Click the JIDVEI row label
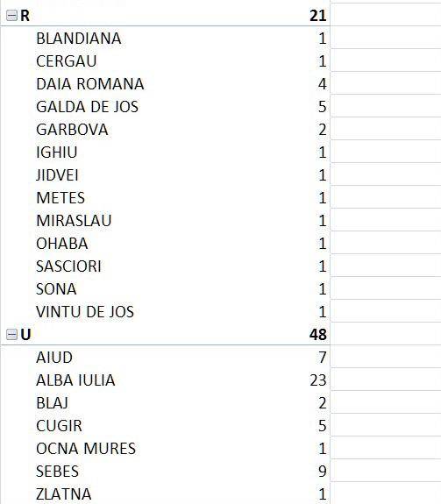The image size is (441, 504). 57,175
